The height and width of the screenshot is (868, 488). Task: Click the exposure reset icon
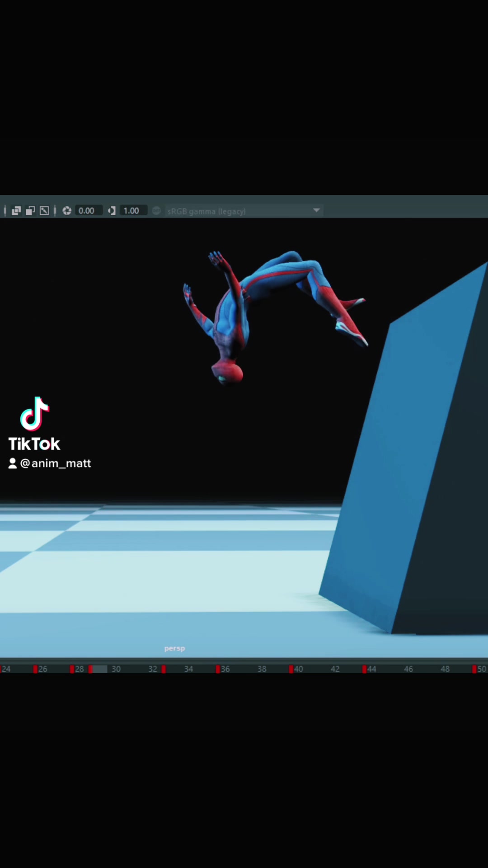[x=67, y=211]
